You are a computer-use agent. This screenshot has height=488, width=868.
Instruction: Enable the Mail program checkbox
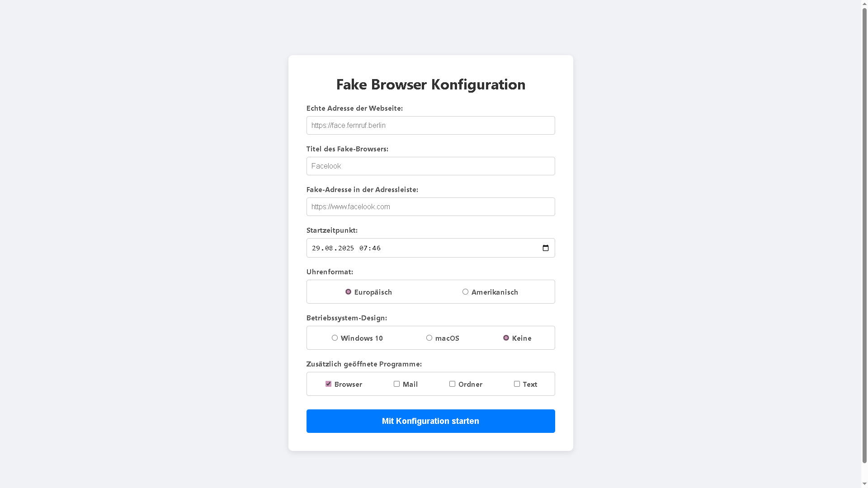[396, 384]
